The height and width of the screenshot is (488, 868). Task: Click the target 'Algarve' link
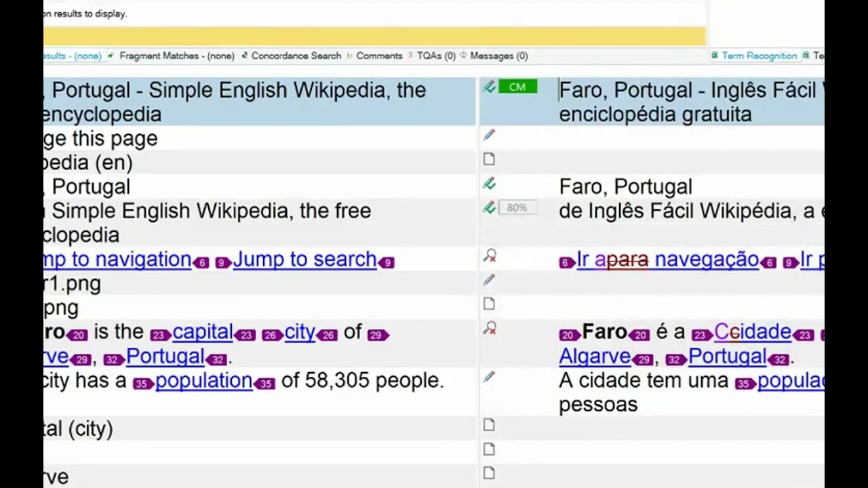(595, 356)
